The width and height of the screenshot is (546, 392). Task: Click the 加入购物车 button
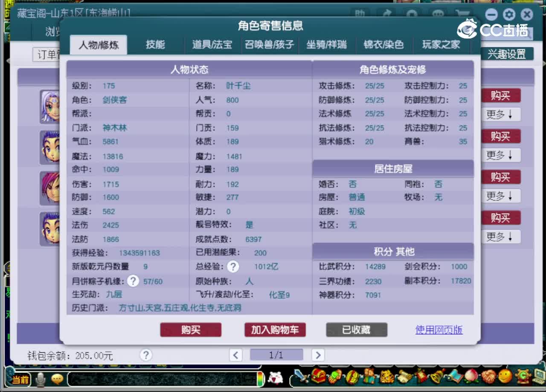point(275,330)
